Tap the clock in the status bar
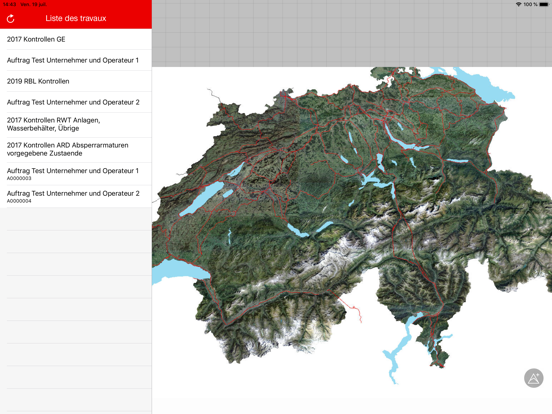The image size is (552, 414). (9, 4)
